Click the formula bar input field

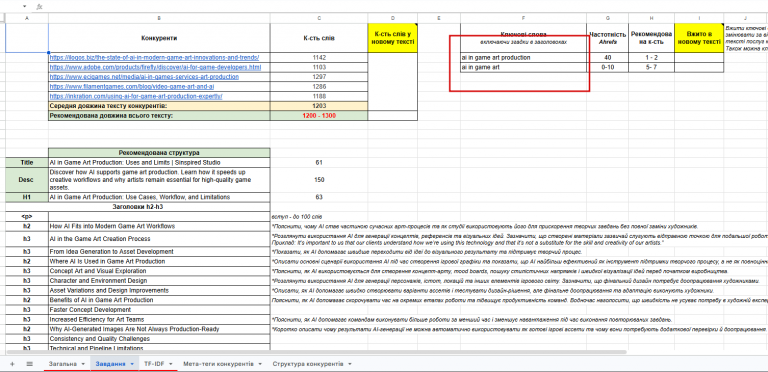point(407,7)
